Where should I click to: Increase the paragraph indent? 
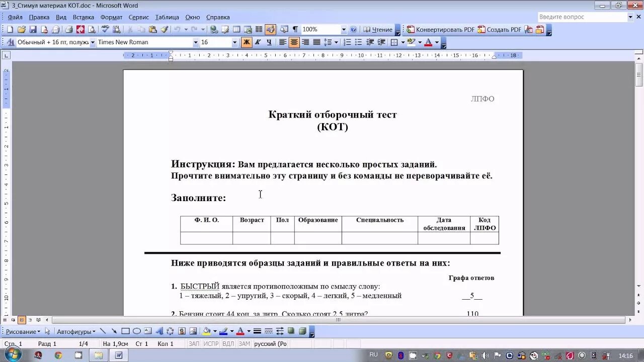tap(381, 42)
